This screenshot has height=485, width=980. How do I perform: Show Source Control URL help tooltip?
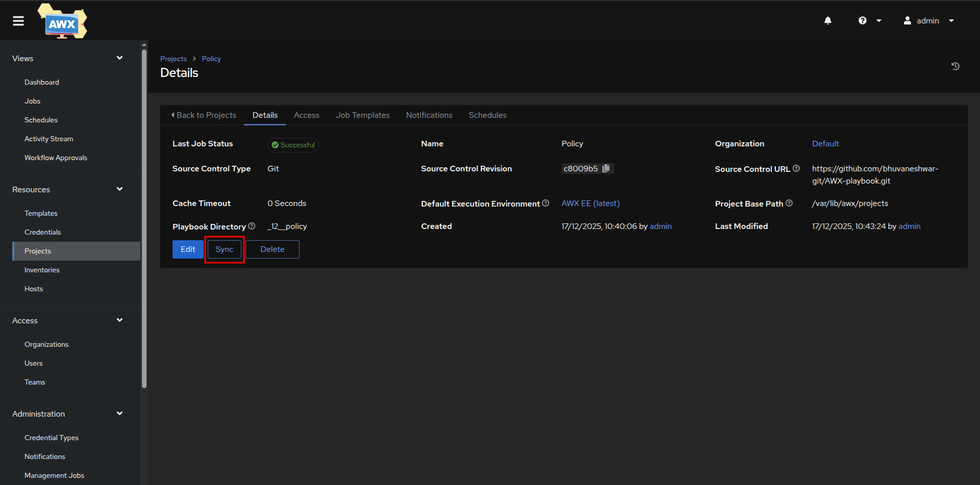pyautogui.click(x=796, y=168)
